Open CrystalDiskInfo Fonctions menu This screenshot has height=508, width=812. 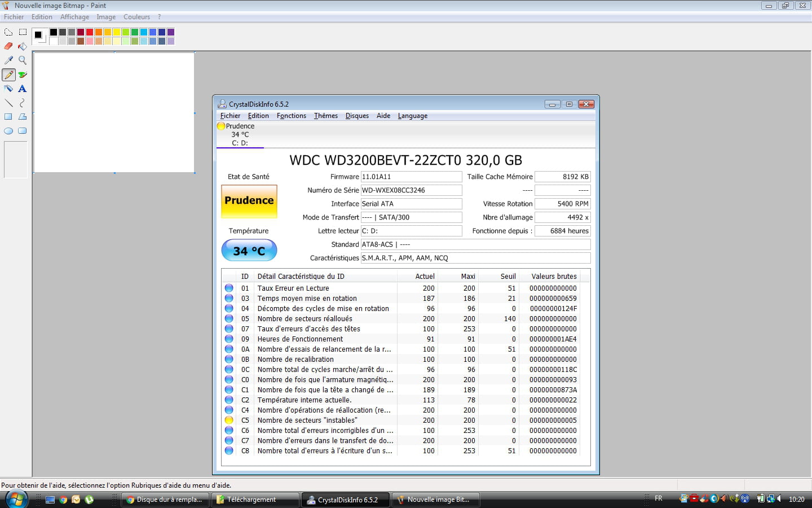[292, 116]
